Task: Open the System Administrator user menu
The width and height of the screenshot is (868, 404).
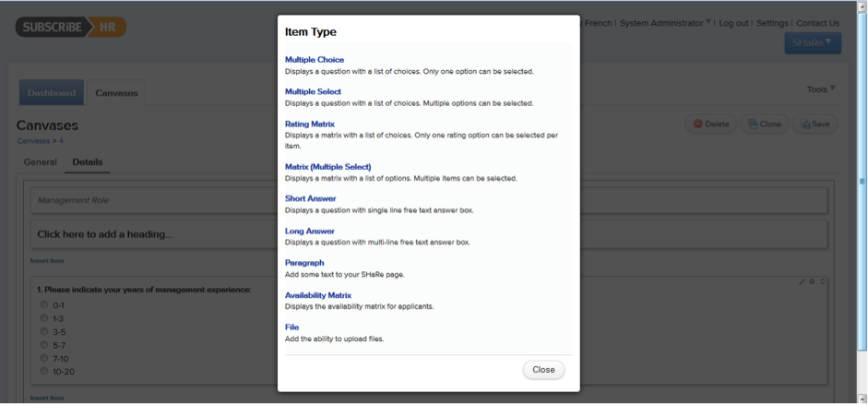Action: (665, 23)
